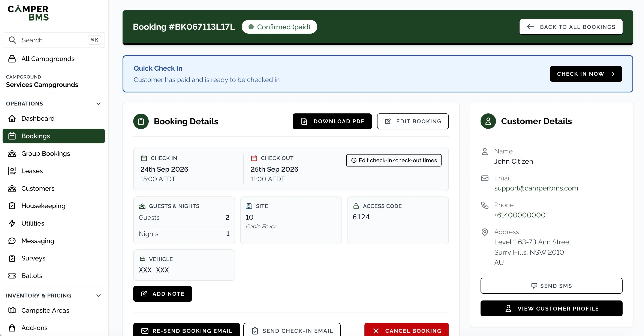Screen dimensions: 644x336
Task: Click the Campsite Areas map icon
Action: (x=12, y=310)
